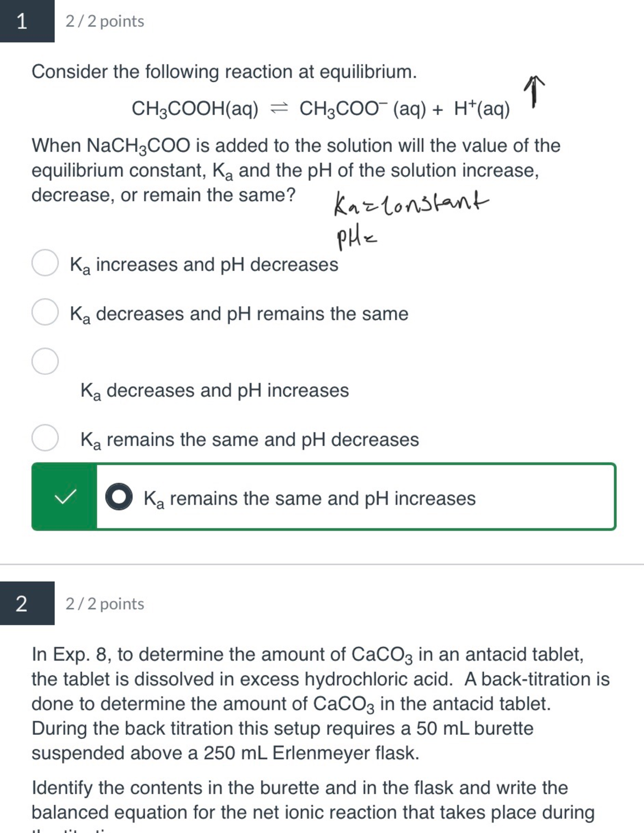Click the '2 / 2 points' label for question 1
Screen dimensions: 644x833
click(105, 21)
